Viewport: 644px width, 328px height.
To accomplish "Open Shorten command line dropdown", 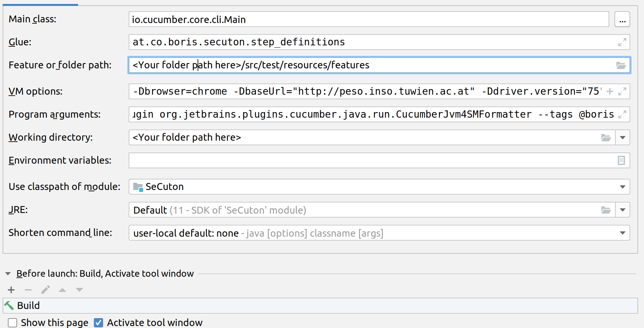I will coord(622,233).
